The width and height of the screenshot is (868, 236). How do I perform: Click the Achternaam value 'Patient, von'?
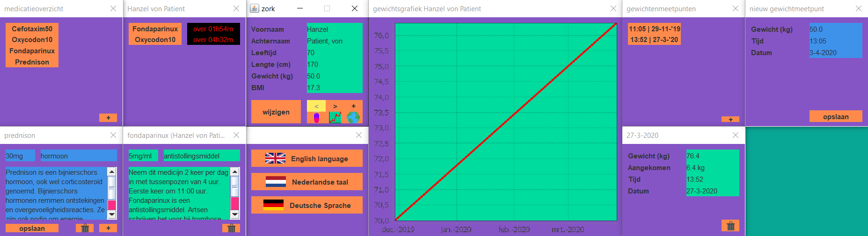point(335,41)
